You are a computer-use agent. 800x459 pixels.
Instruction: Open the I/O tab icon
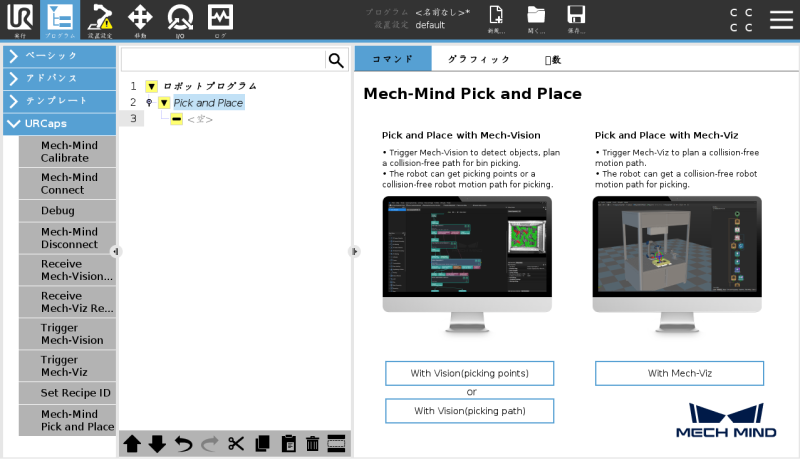pos(180,19)
